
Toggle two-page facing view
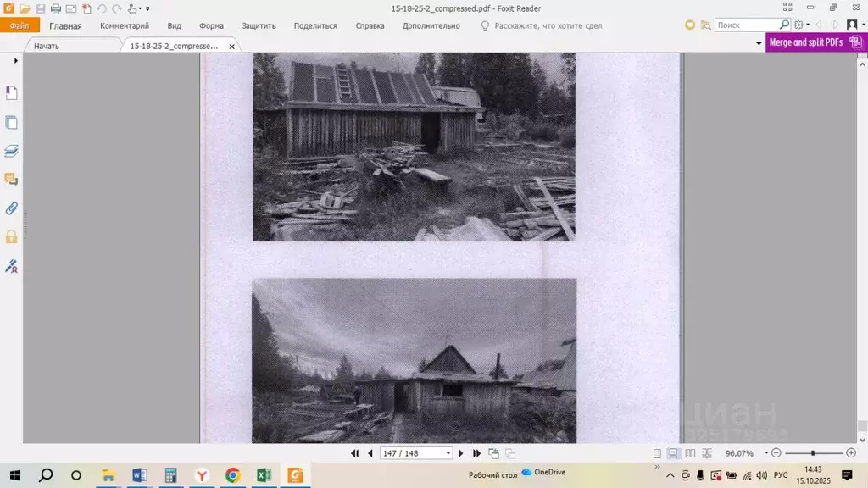click(690, 453)
